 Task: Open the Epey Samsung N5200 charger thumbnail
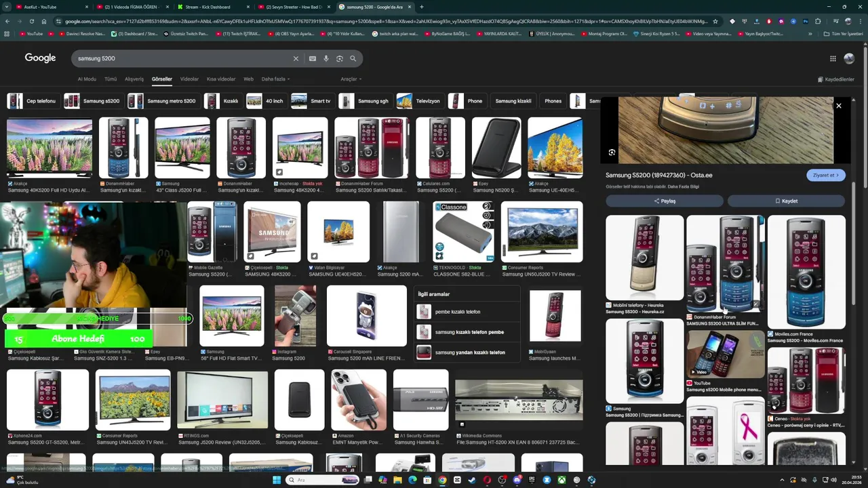[496, 148]
